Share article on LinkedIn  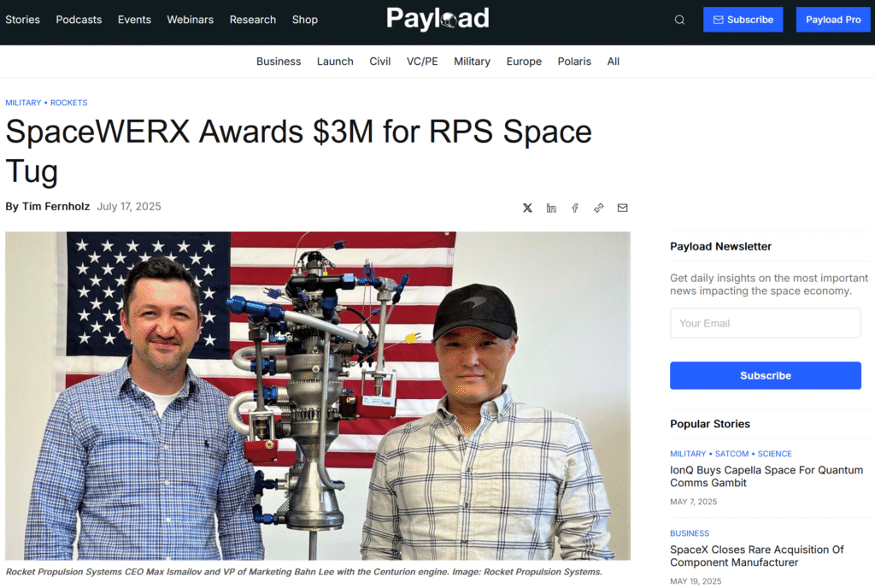551,208
